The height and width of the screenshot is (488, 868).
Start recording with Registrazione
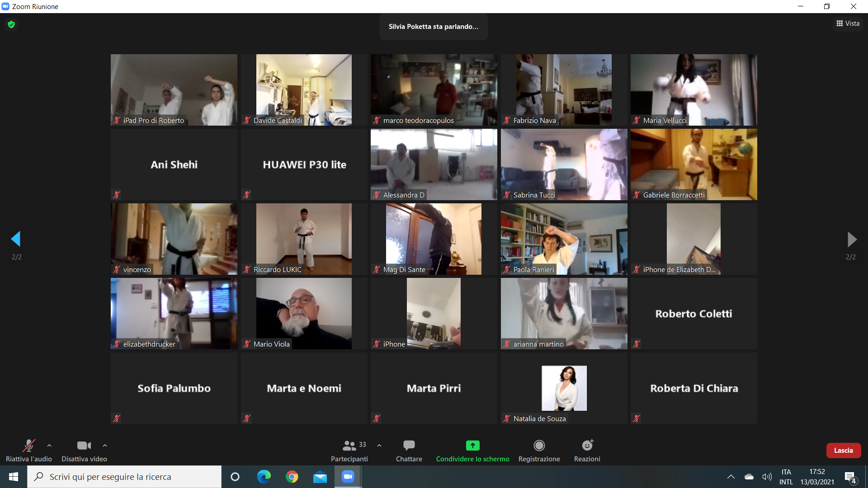click(539, 450)
